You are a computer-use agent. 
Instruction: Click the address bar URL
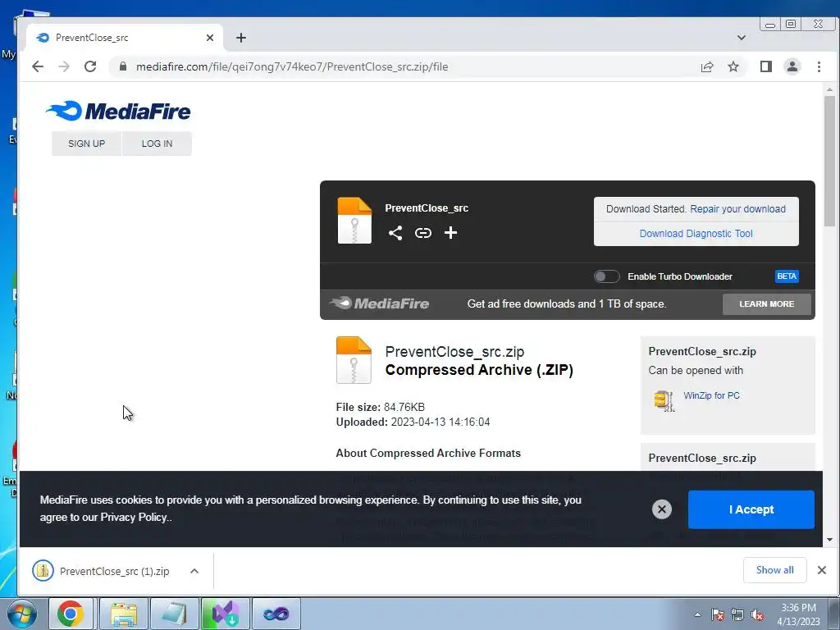pyautogui.click(x=292, y=67)
